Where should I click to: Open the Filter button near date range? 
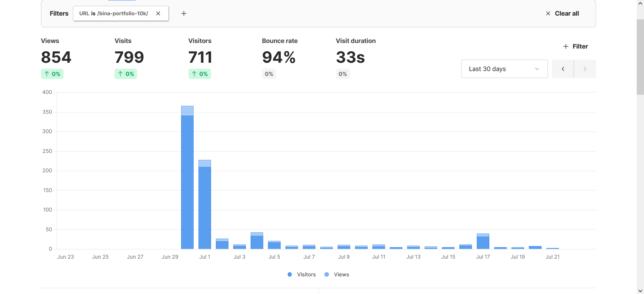click(575, 46)
